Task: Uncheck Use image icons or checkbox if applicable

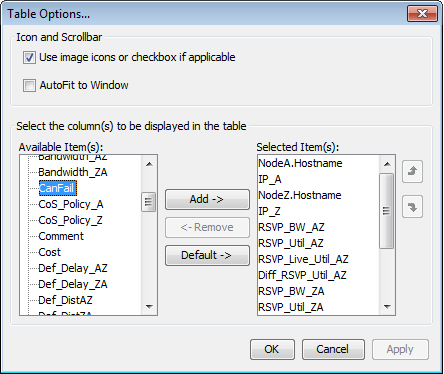Action: coord(29,57)
